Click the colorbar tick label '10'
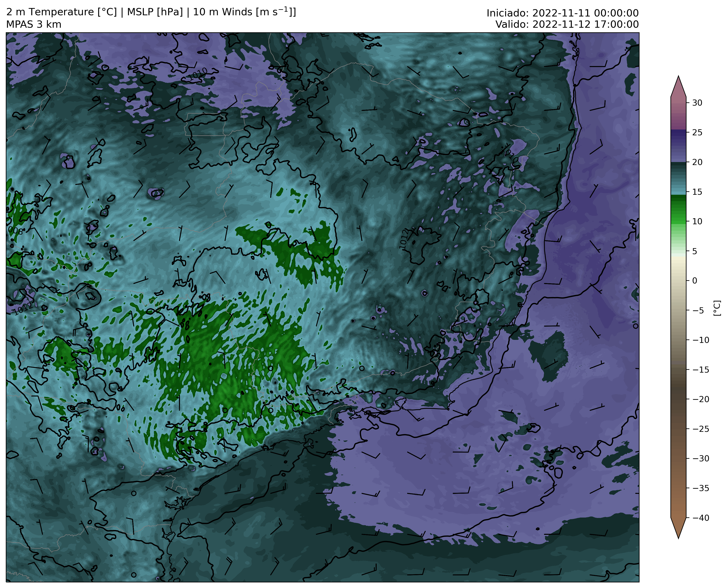 coord(697,221)
